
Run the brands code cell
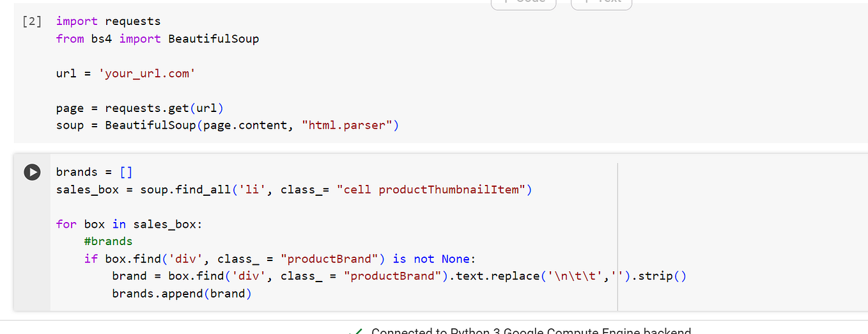click(x=32, y=172)
